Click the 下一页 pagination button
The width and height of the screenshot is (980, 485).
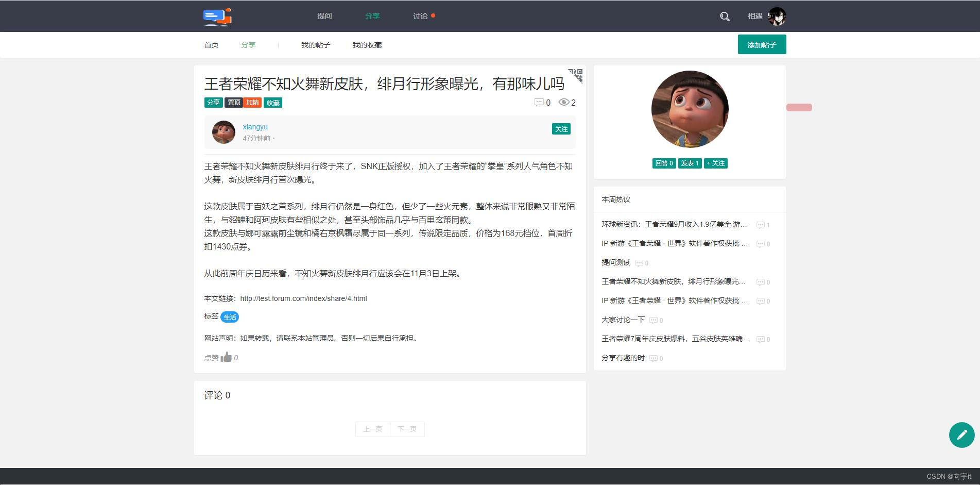(x=407, y=429)
